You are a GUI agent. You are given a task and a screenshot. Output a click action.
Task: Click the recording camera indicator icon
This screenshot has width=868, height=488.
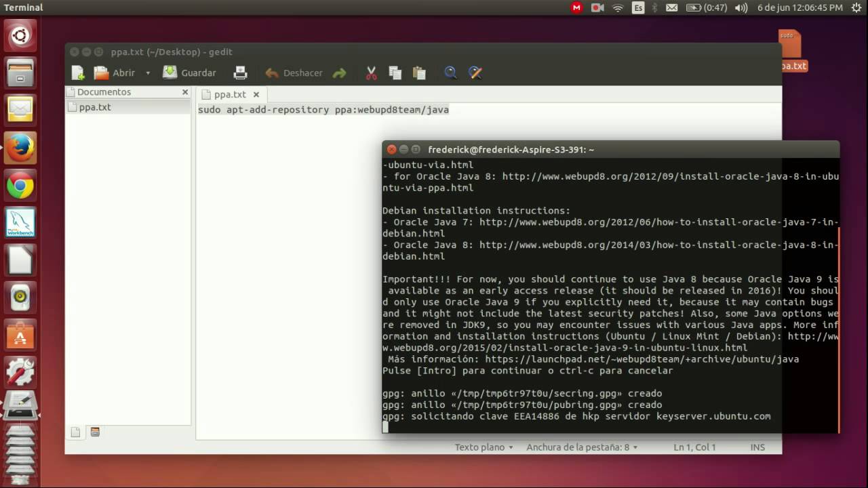[x=597, y=7]
